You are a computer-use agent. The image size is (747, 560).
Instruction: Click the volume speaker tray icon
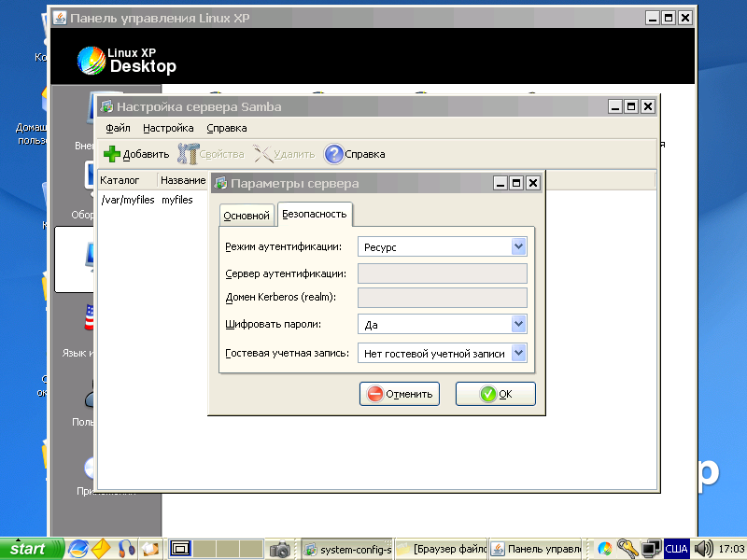point(704,549)
